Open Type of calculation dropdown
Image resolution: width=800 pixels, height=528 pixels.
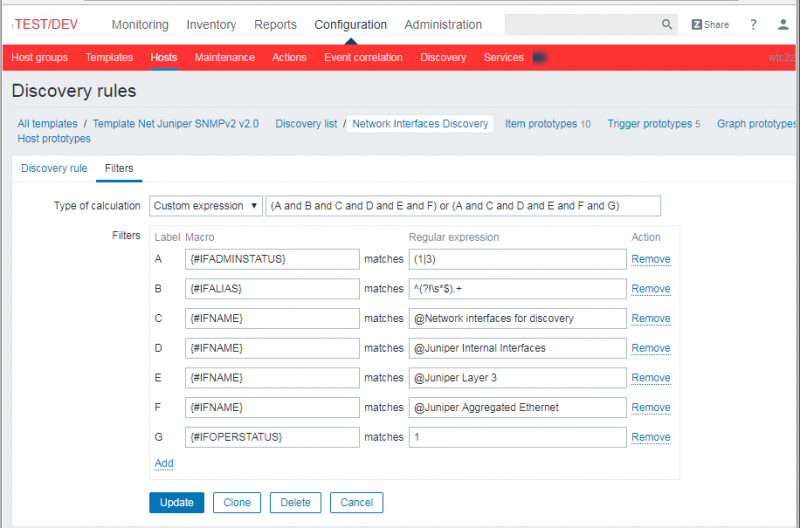click(206, 206)
